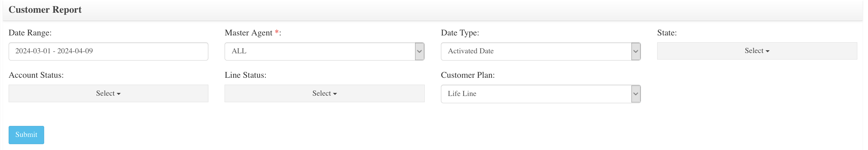Click the Customer Plan label text

[468, 75]
